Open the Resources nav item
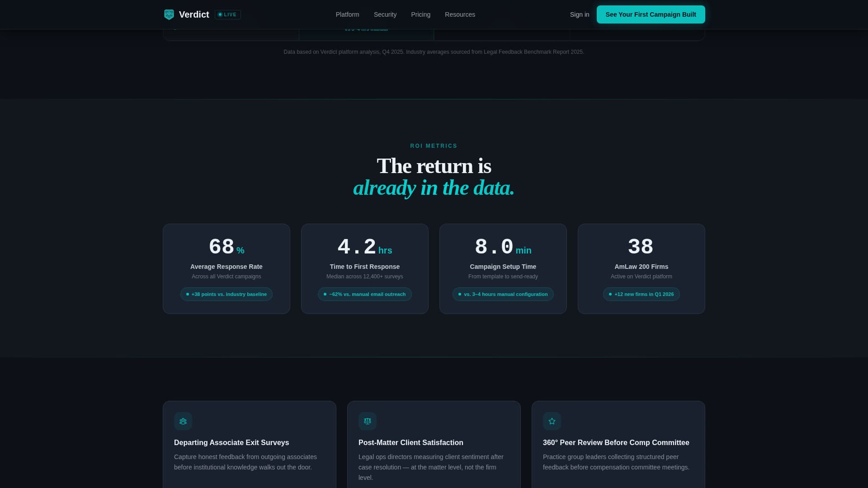 point(460,14)
